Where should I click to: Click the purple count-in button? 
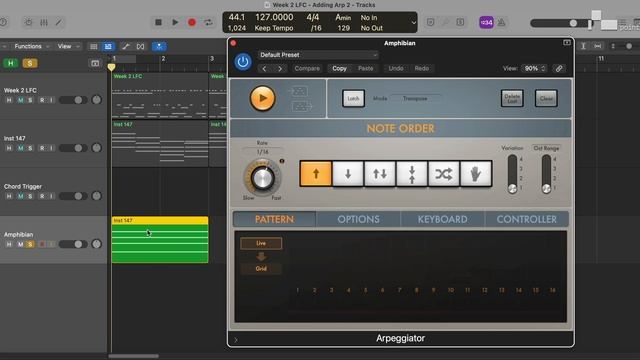click(x=486, y=22)
